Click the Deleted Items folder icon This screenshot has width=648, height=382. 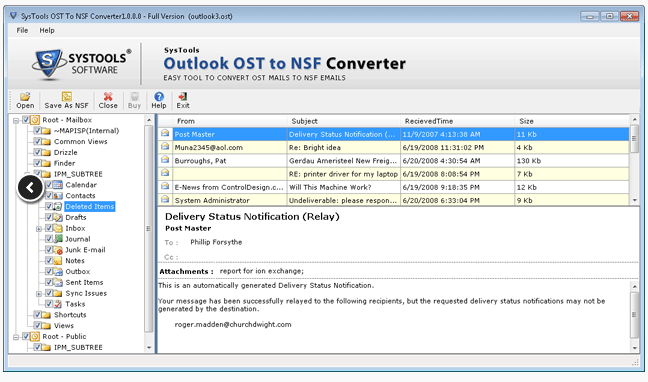58,206
